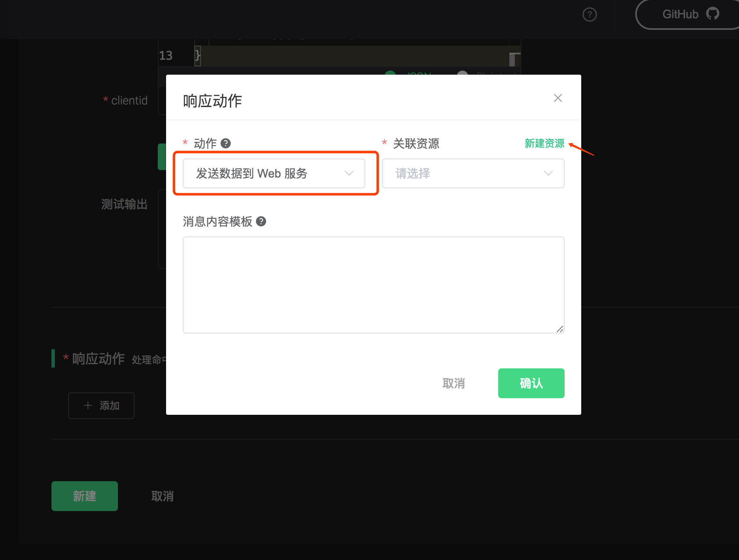739x560 pixels.
Task: Confirm with the green 确认 button
Action: click(531, 383)
